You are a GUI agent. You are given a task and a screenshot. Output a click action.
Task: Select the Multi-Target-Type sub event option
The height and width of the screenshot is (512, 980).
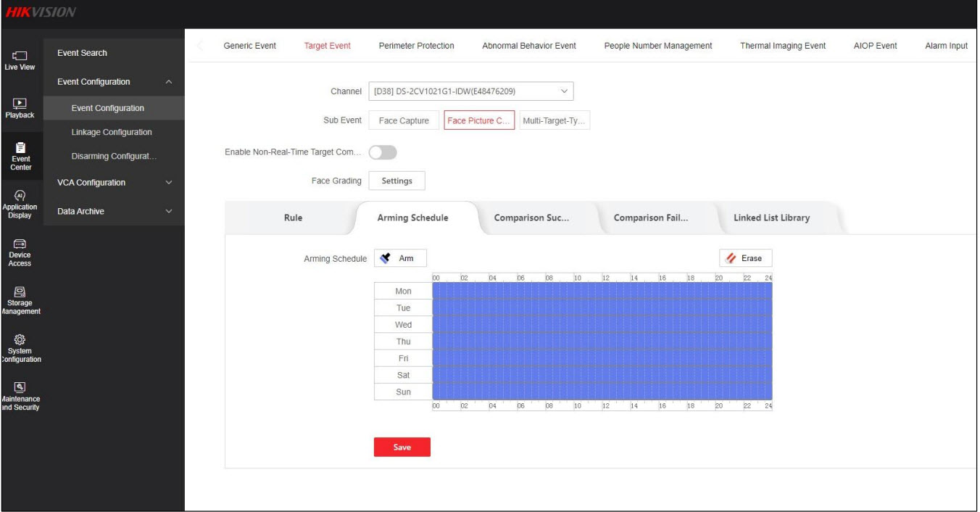(555, 120)
